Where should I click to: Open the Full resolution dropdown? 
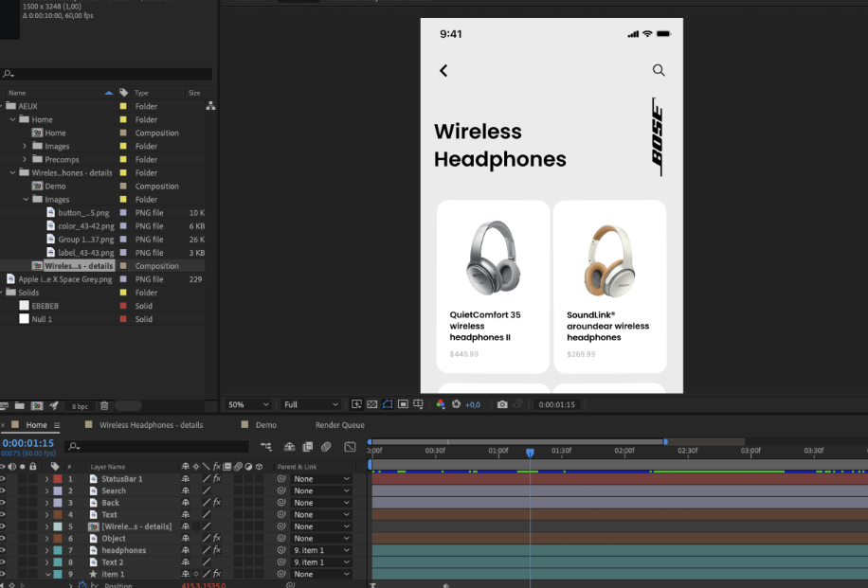[311, 404]
